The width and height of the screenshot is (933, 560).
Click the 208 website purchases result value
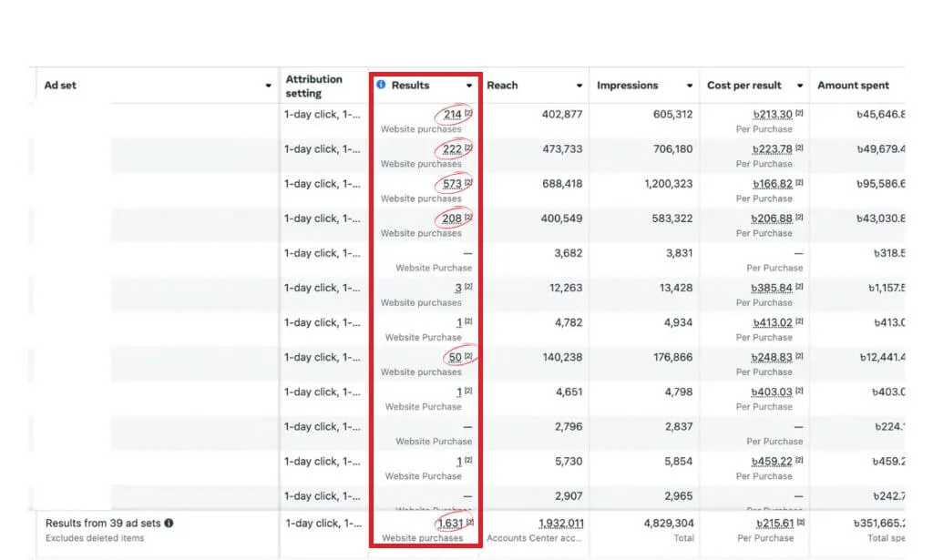[452, 219]
